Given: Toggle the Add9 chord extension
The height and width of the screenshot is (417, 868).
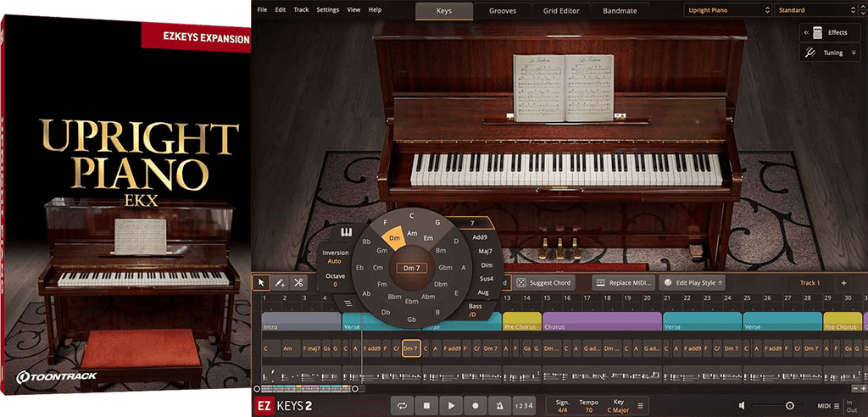Looking at the screenshot, I should 480,237.
